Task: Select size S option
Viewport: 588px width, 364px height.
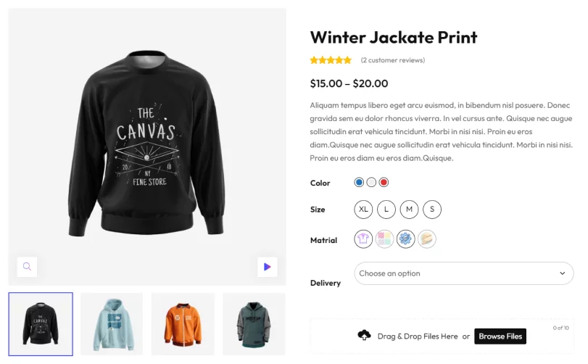Action: (432, 210)
